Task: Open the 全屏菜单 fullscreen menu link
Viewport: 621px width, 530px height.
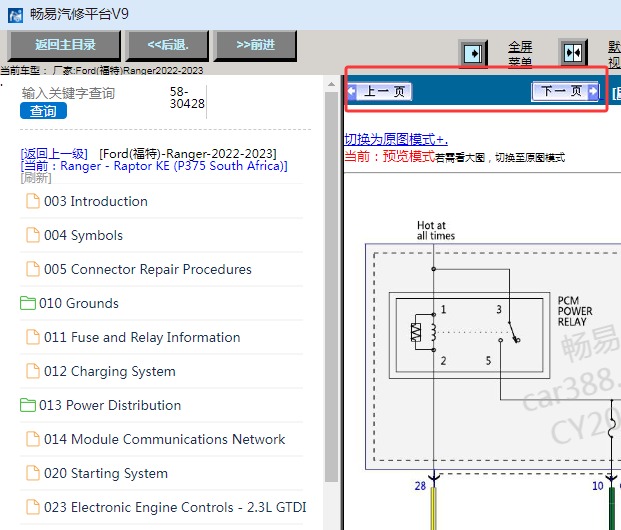Action: (520, 53)
